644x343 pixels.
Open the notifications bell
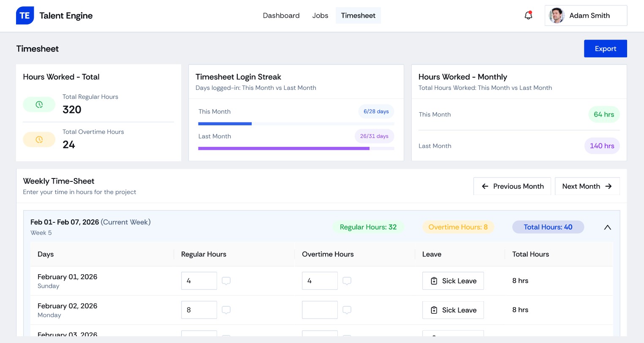(528, 15)
